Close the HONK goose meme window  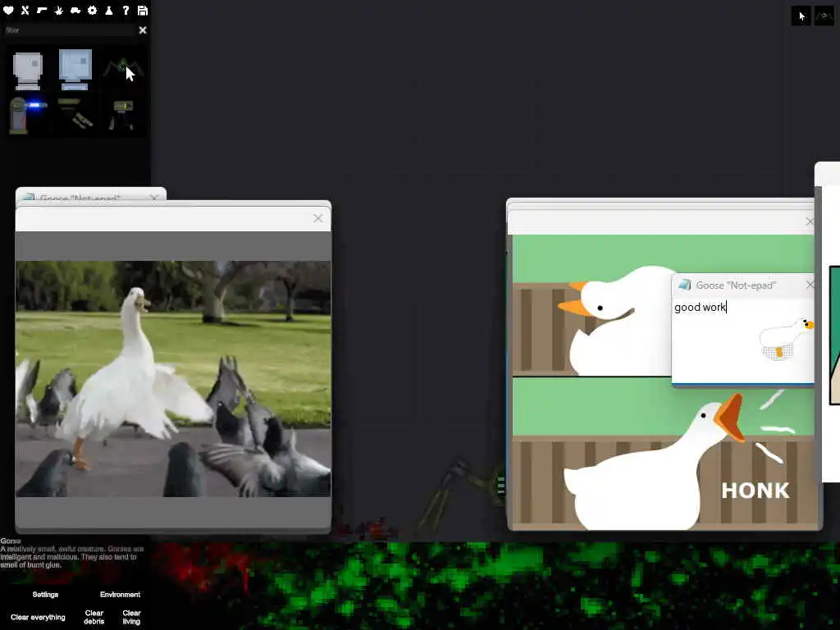[810, 221]
